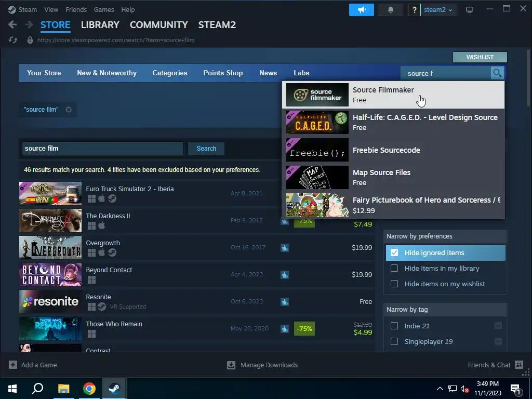This screenshot has width=532, height=399.
Task: Click review thumbs icon for Beyond Contact
Action: (284, 275)
